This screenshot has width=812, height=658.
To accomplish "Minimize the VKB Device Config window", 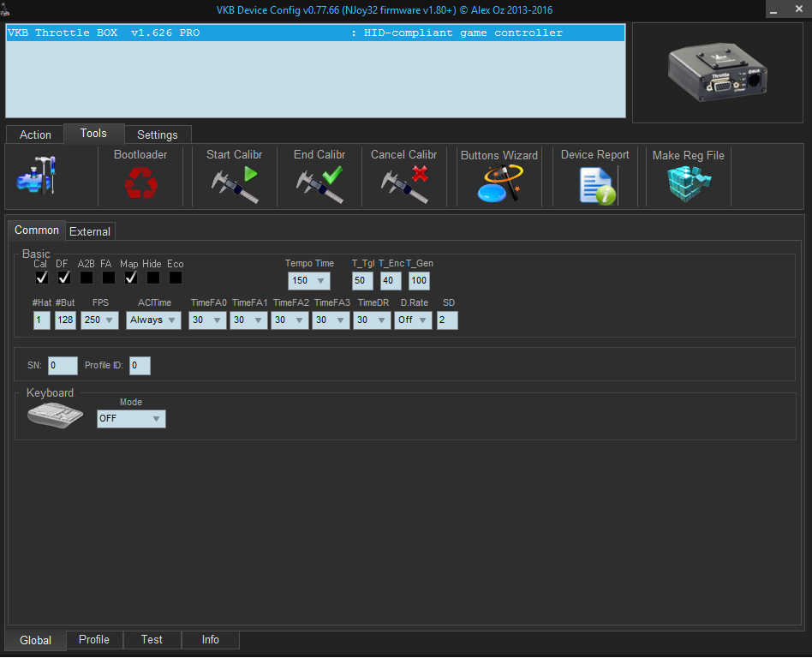I will point(773,9).
